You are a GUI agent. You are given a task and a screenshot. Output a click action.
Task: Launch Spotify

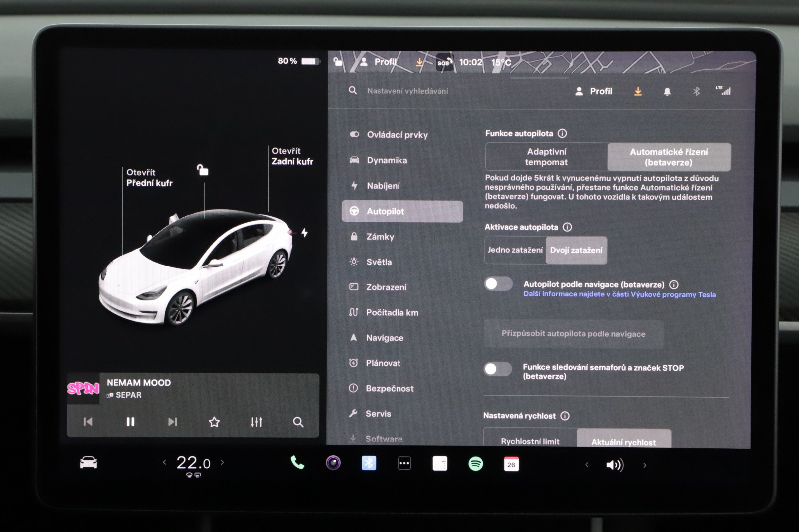pyautogui.click(x=476, y=464)
